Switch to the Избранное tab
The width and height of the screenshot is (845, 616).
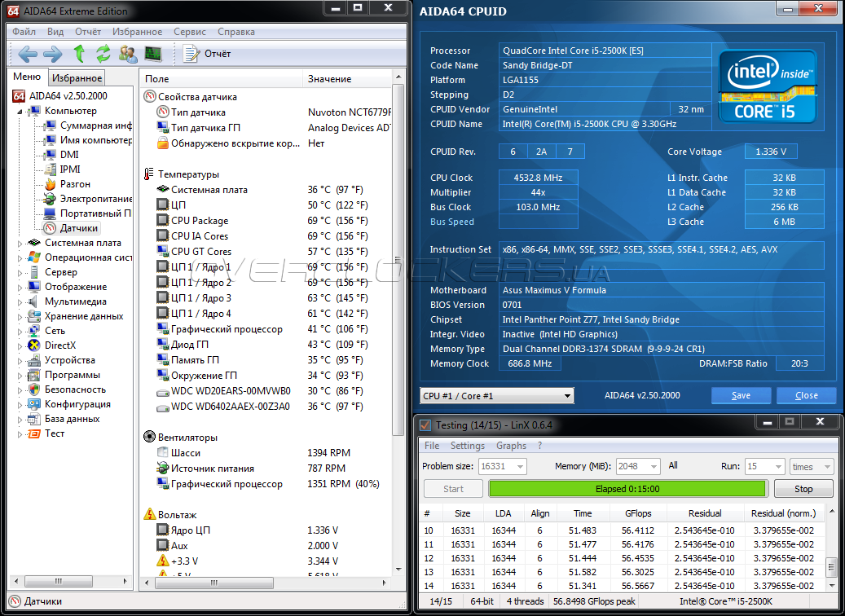(x=77, y=78)
